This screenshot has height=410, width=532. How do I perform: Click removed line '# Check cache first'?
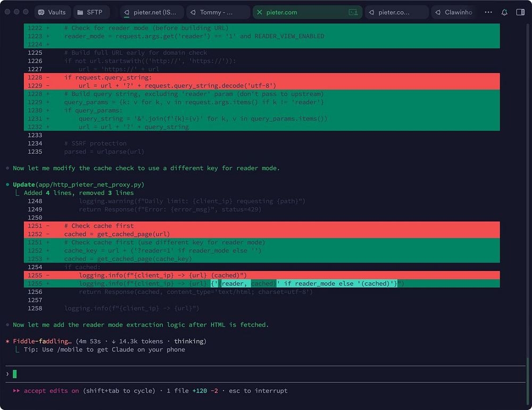262,226
